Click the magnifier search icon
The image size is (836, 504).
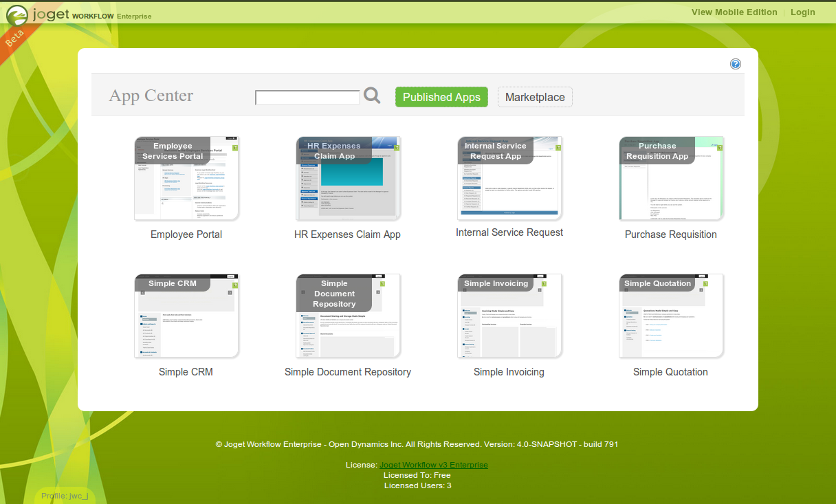372,96
